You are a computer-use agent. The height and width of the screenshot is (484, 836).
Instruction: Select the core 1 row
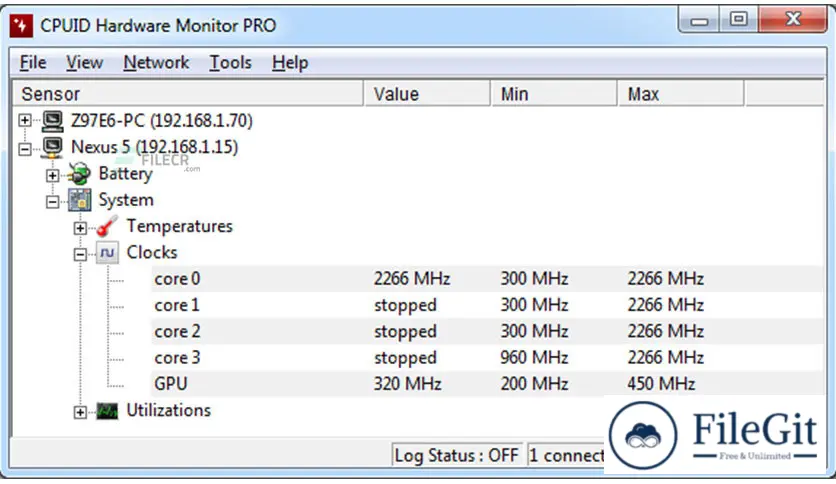(x=487, y=305)
